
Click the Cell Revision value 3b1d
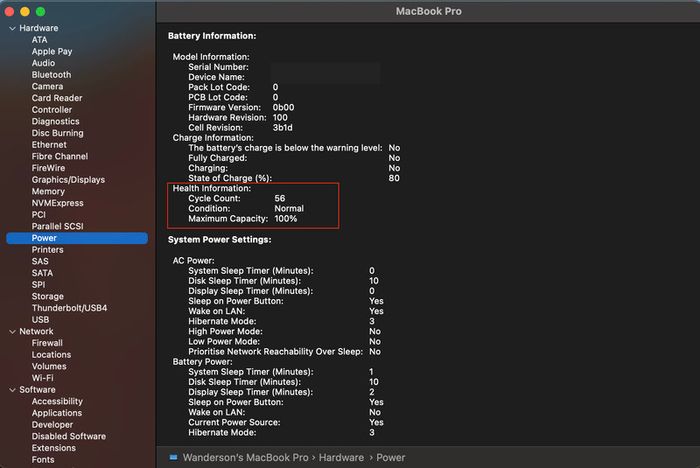tap(283, 128)
